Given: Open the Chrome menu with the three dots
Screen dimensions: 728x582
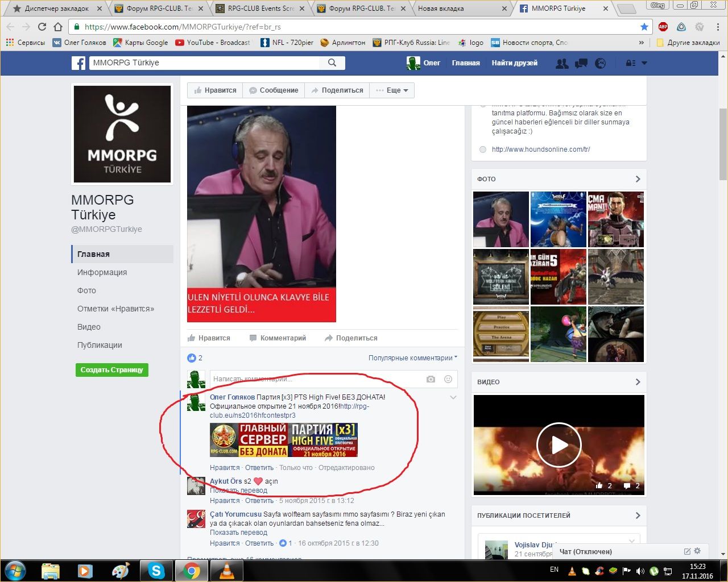Looking at the screenshot, I should (x=718, y=27).
